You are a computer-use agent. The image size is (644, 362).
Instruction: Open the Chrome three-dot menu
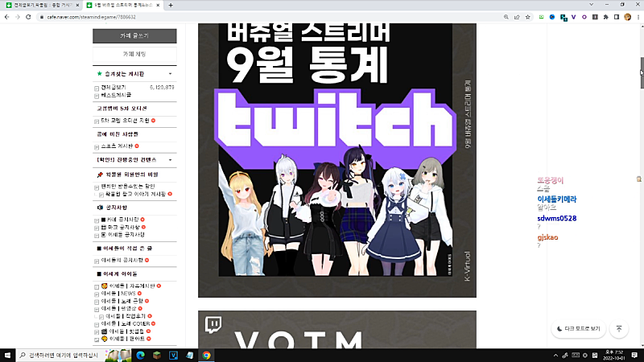point(638,17)
